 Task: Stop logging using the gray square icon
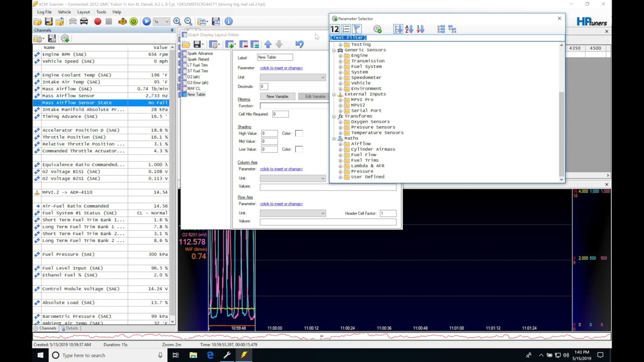pos(109,21)
